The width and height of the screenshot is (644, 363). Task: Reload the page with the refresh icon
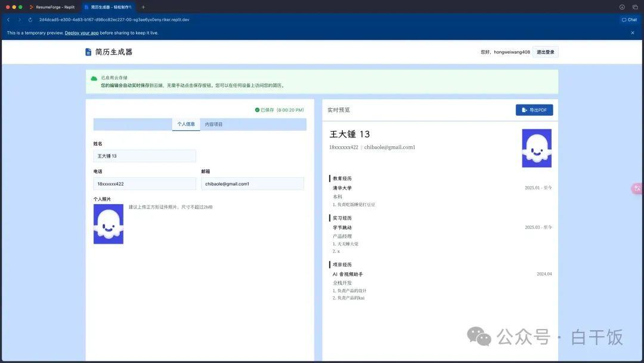pos(30,20)
